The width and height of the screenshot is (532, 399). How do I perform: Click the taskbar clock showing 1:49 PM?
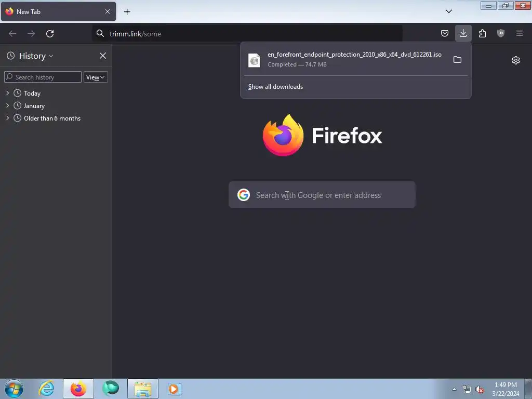[x=506, y=389]
